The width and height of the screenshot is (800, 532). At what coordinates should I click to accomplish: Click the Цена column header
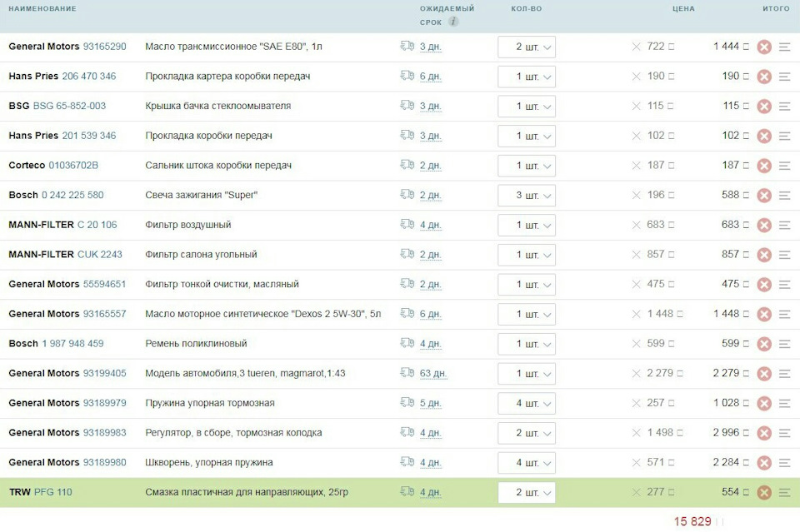(683, 8)
